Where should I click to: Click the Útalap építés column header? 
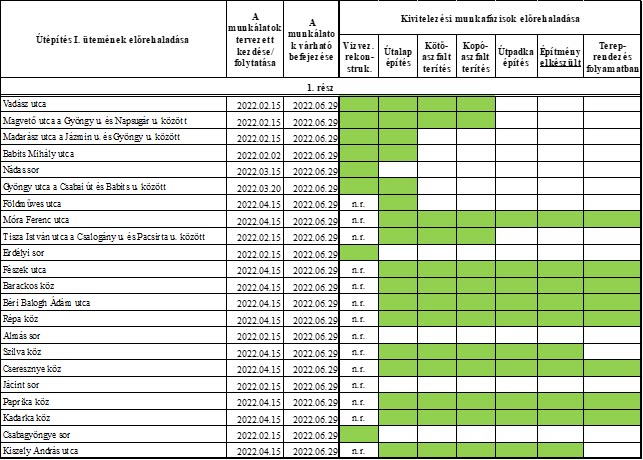tap(398, 56)
